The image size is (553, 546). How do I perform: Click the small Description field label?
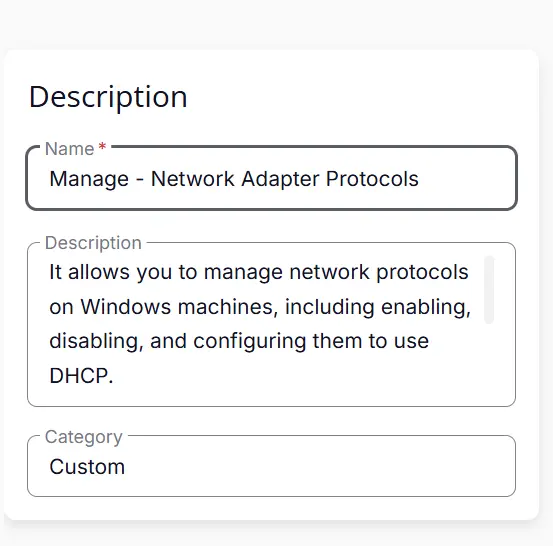pos(93,243)
